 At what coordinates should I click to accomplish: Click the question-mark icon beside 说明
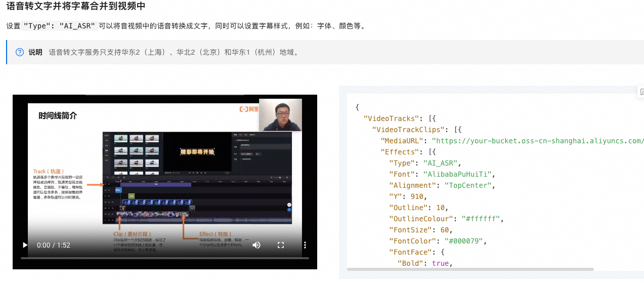20,52
